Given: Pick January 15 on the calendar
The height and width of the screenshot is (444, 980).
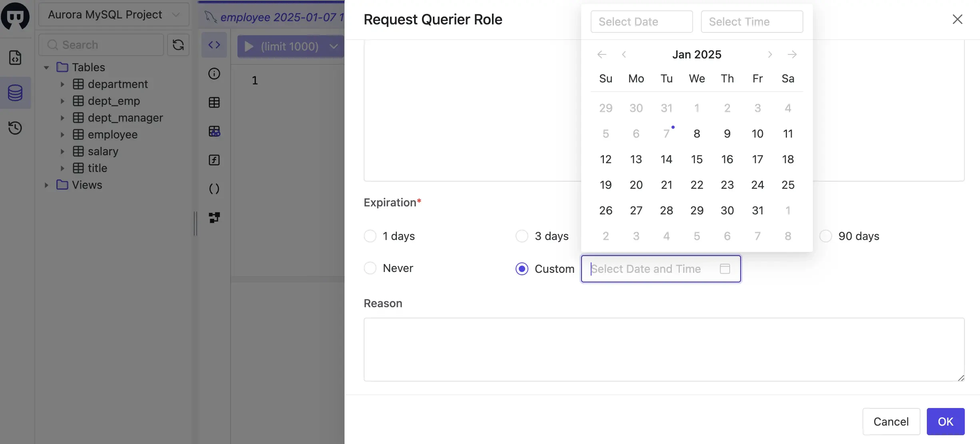Looking at the screenshot, I should point(697,159).
